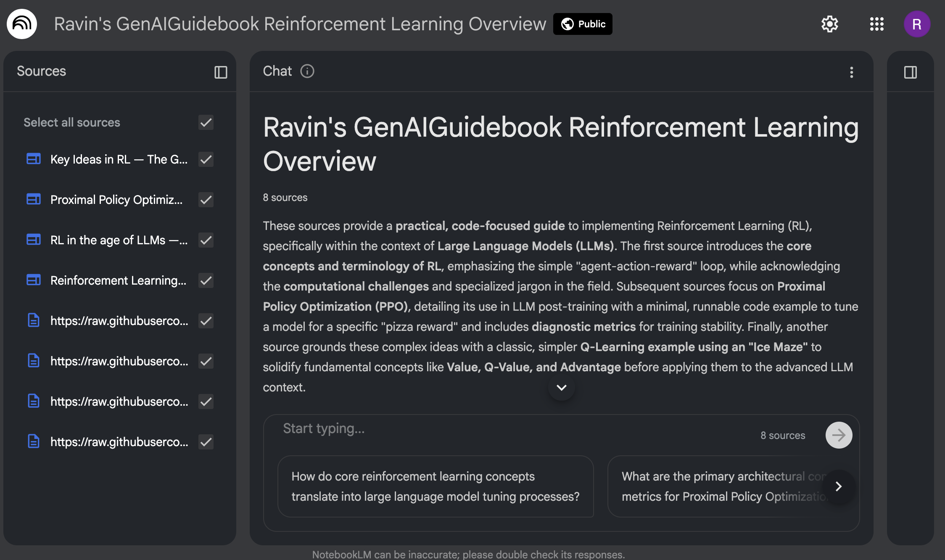Open the Reinforcement Learning source item

[x=118, y=280]
